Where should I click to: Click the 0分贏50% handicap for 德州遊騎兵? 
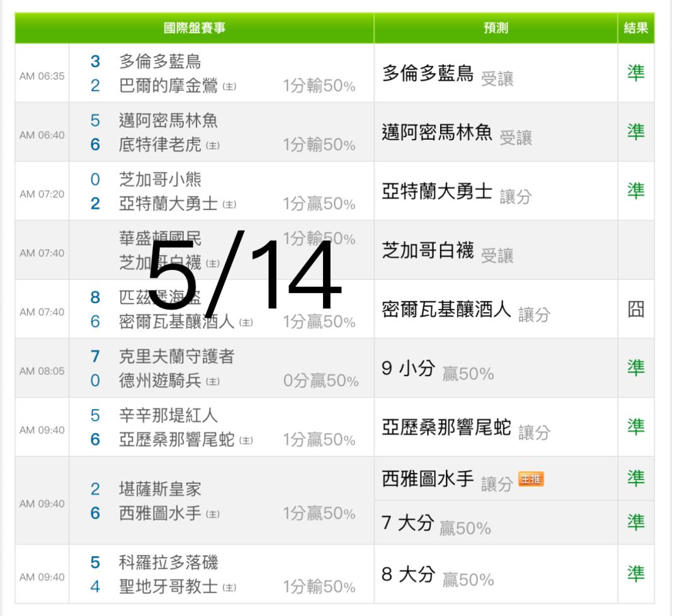click(x=320, y=381)
